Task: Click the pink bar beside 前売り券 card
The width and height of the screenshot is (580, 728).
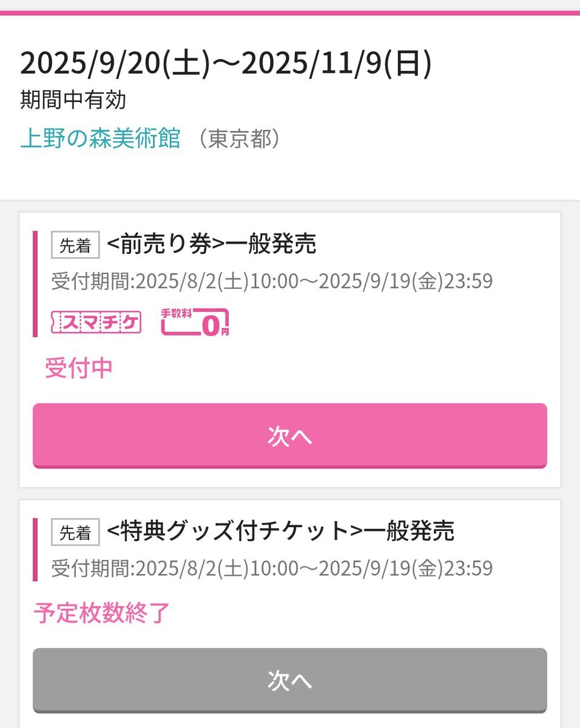Action: [35, 283]
